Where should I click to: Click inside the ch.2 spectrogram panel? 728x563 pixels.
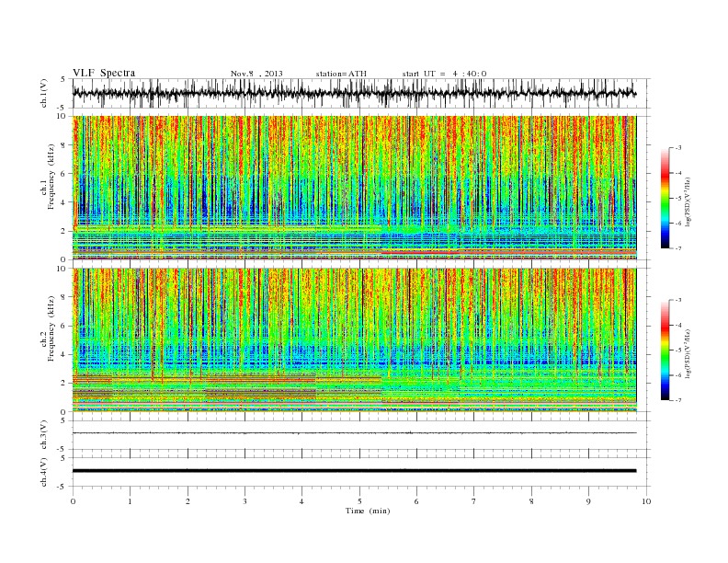pyautogui.click(x=354, y=340)
